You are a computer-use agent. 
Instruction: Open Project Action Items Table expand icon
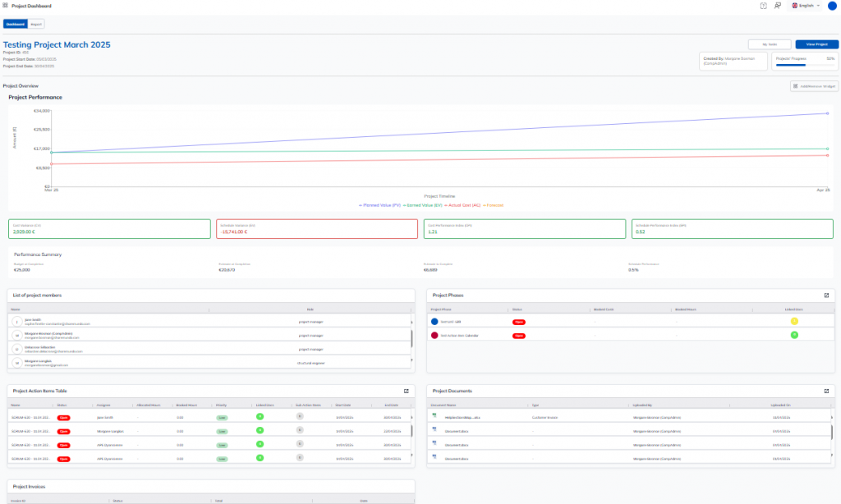[x=406, y=391]
